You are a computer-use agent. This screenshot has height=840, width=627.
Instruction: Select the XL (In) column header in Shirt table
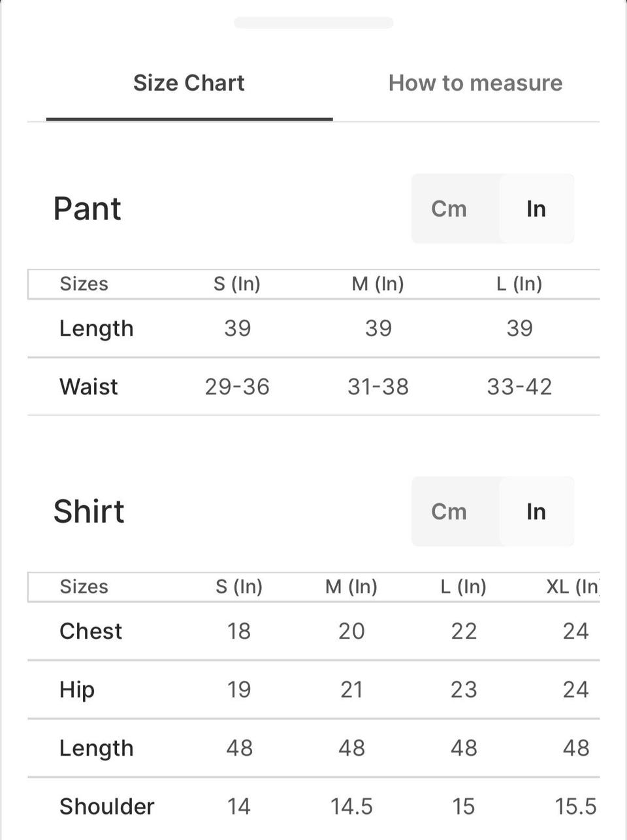pos(573,587)
